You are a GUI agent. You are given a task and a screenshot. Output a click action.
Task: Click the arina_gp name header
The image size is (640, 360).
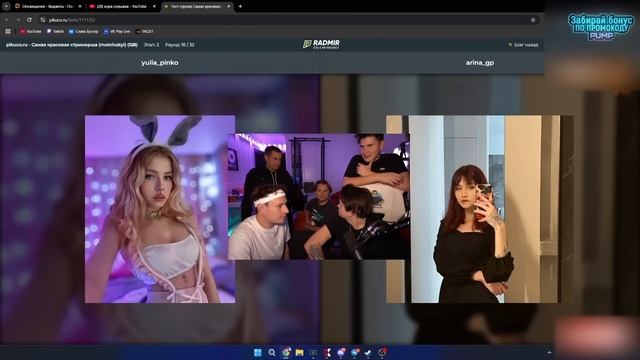pyautogui.click(x=480, y=62)
